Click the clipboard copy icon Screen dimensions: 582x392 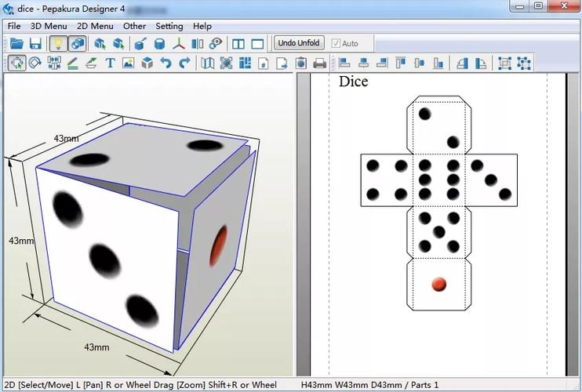(x=301, y=63)
